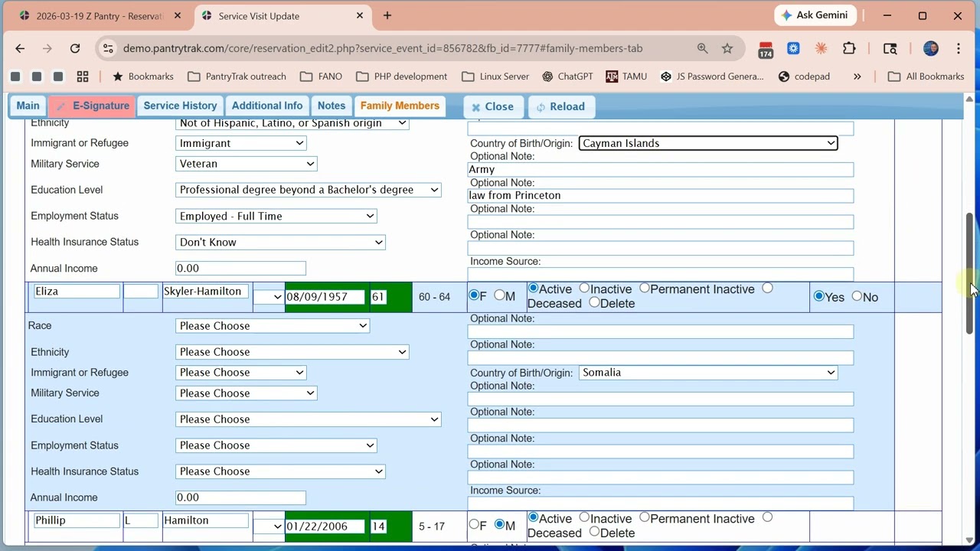The height and width of the screenshot is (551, 980).
Task: Set Eliza's gender to F
Action: pyautogui.click(x=474, y=295)
